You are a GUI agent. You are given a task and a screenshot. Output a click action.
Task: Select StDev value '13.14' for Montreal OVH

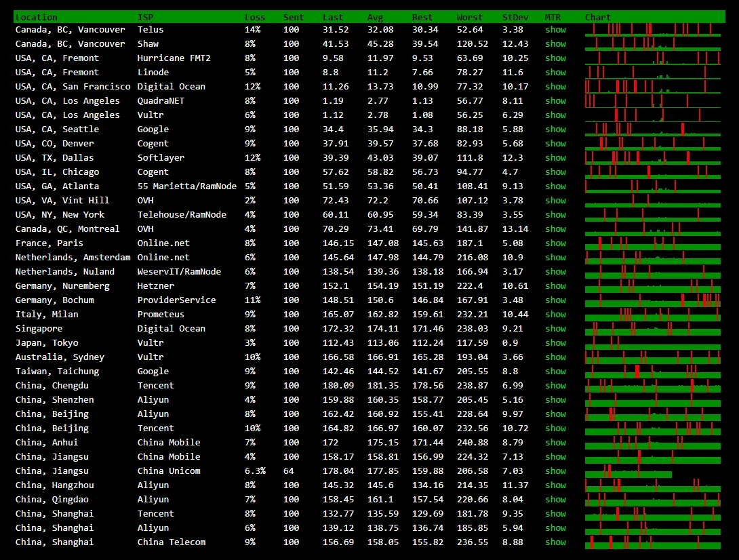515,229
